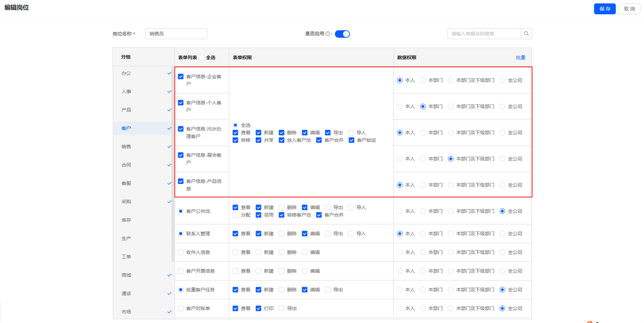The width and height of the screenshot is (644, 323).
Task: Uncheck 客户信息-污水处理客户 form checkbox
Action: tap(181, 129)
